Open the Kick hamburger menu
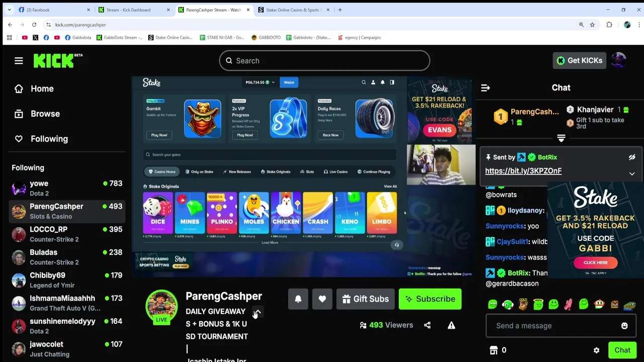 click(19, 61)
